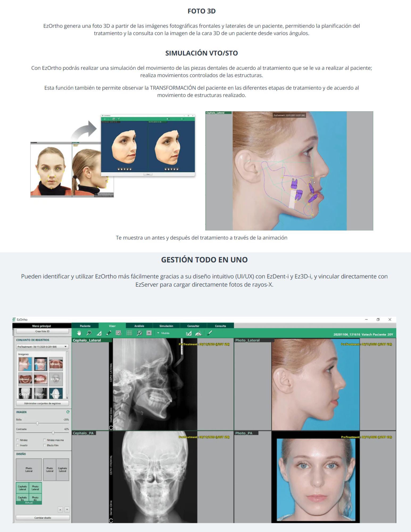Select the hand pan tool

tap(79, 333)
